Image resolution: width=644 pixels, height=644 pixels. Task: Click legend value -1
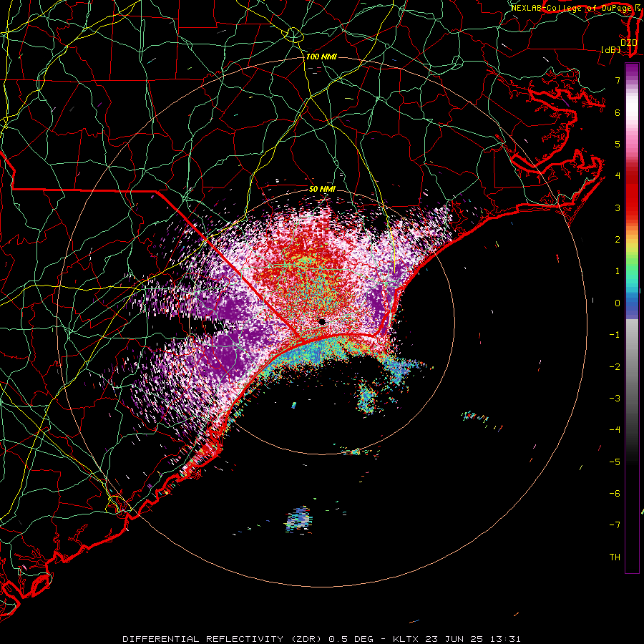pyautogui.click(x=615, y=335)
